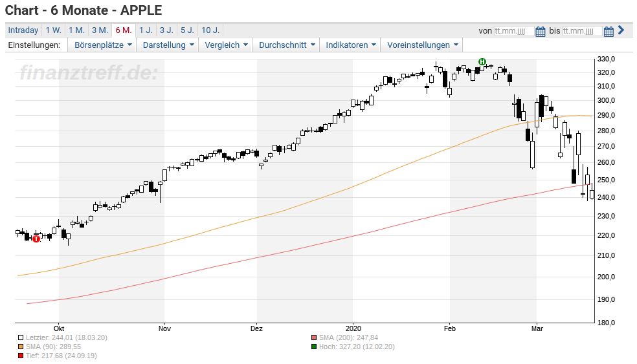Open the 'bis' date calendar picker
Screen dimensions: 637x364
(x=609, y=31)
